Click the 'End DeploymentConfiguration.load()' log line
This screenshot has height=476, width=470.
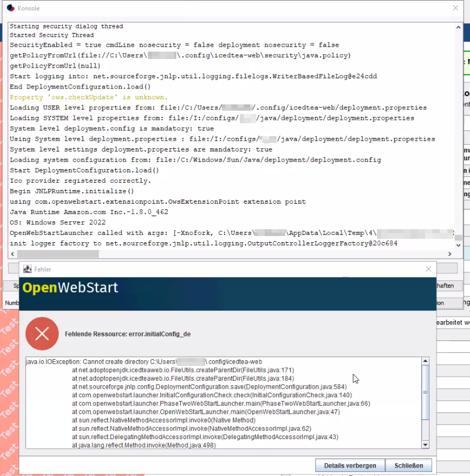(x=80, y=86)
